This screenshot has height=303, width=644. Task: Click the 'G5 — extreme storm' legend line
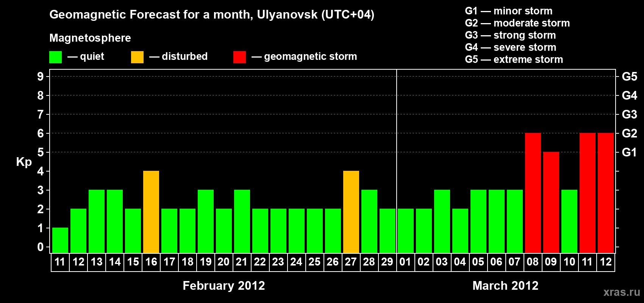(514, 59)
